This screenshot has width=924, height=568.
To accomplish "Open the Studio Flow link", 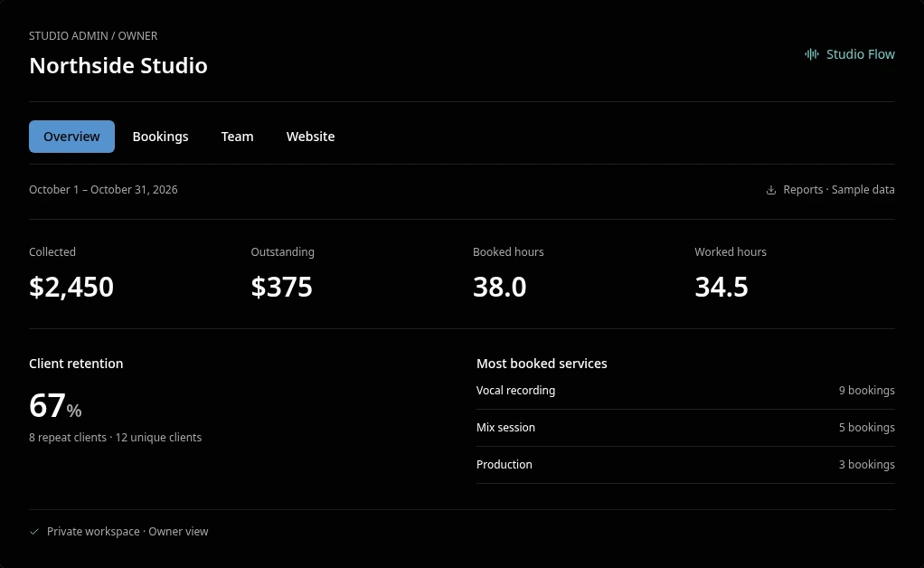I will coord(850,54).
